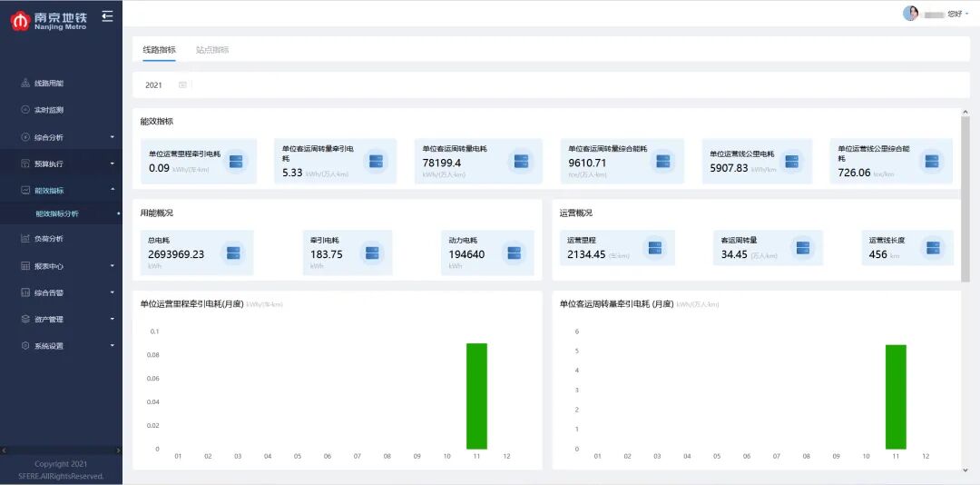Open the user avatar picture
The width and height of the screenshot is (980, 485).
[910, 13]
